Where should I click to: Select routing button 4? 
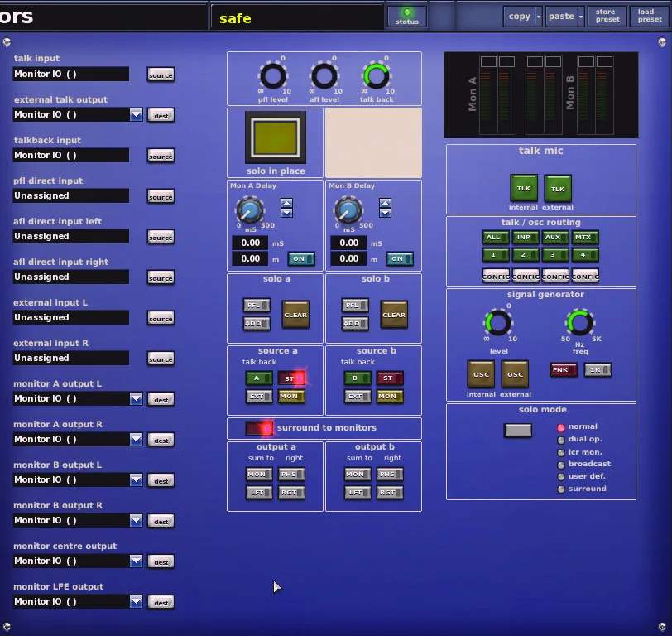pyautogui.click(x=585, y=255)
